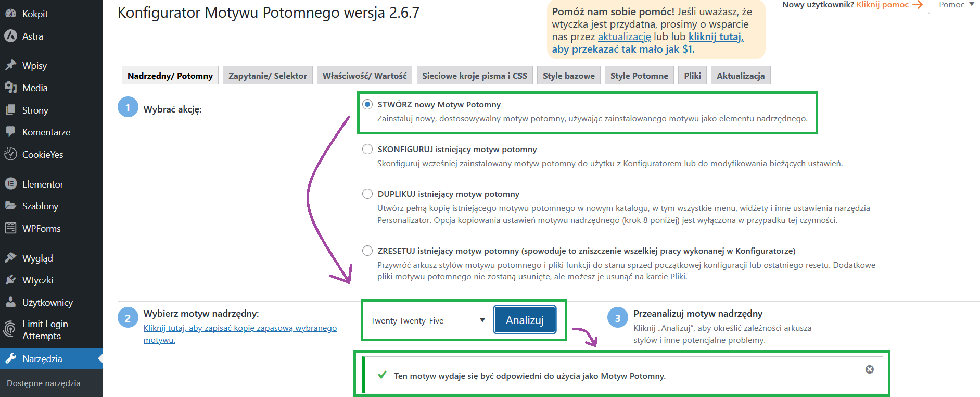
Task: Click the Media library icon
Action: (x=10, y=88)
